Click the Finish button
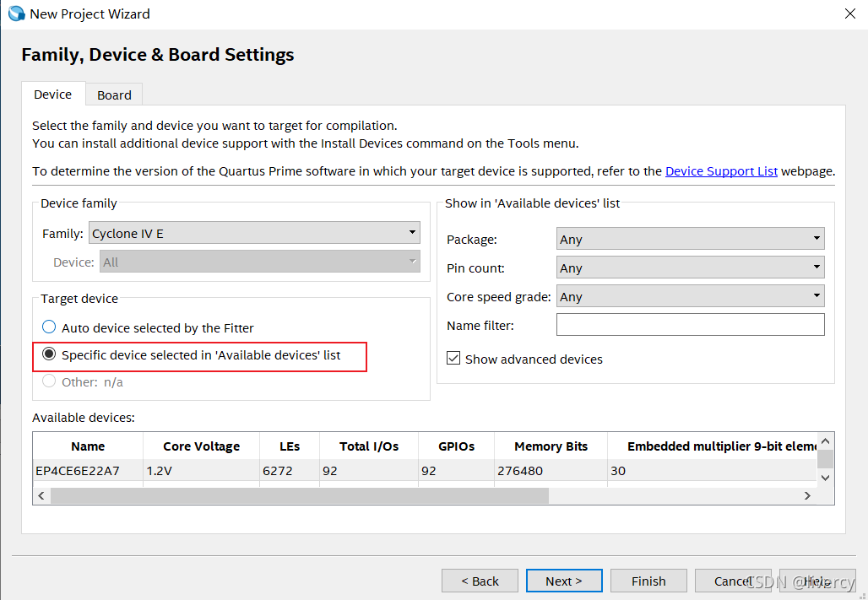This screenshot has width=868, height=600. point(648,581)
